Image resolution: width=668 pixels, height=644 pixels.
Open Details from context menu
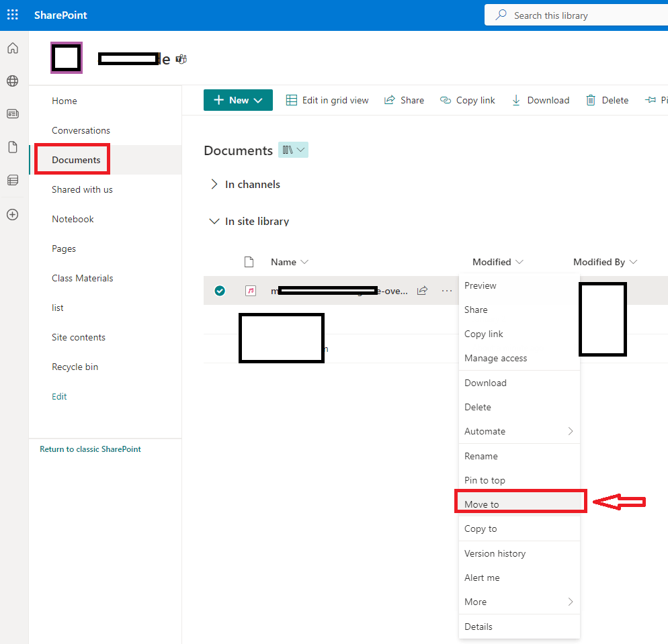point(519,627)
